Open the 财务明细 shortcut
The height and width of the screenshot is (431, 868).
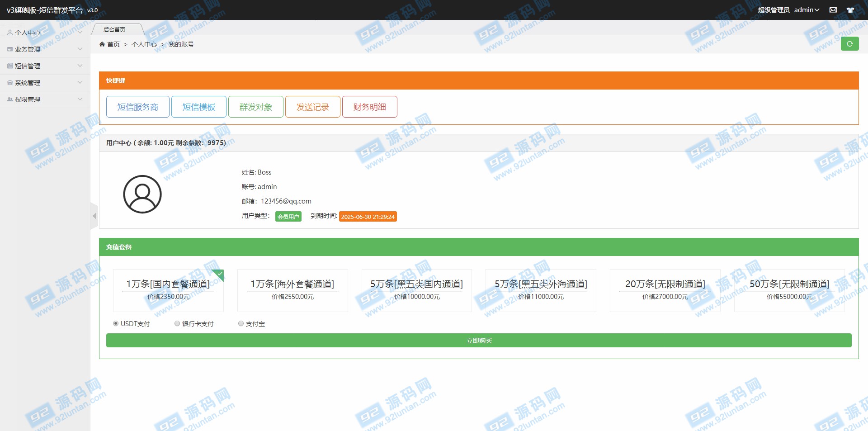369,107
